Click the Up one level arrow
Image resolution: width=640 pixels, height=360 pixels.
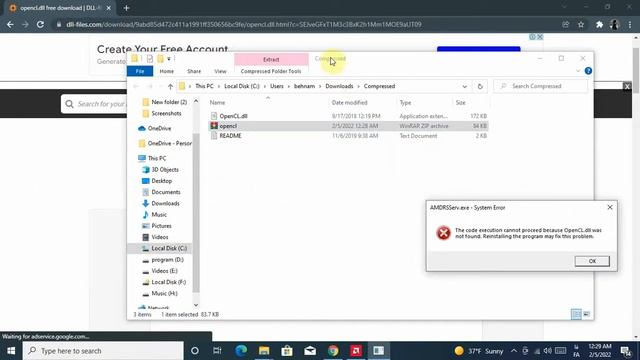170,87
